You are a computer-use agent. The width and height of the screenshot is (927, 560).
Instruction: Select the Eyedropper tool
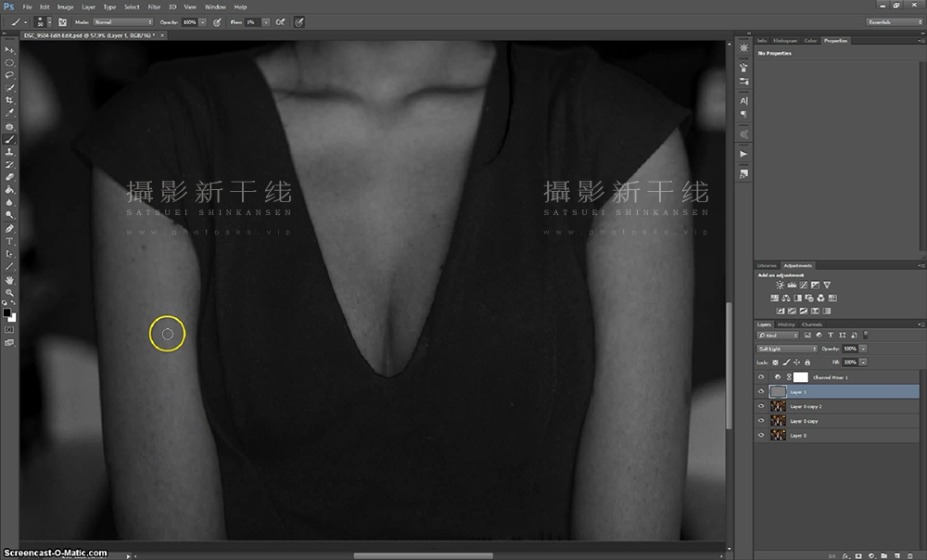[x=9, y=113]
